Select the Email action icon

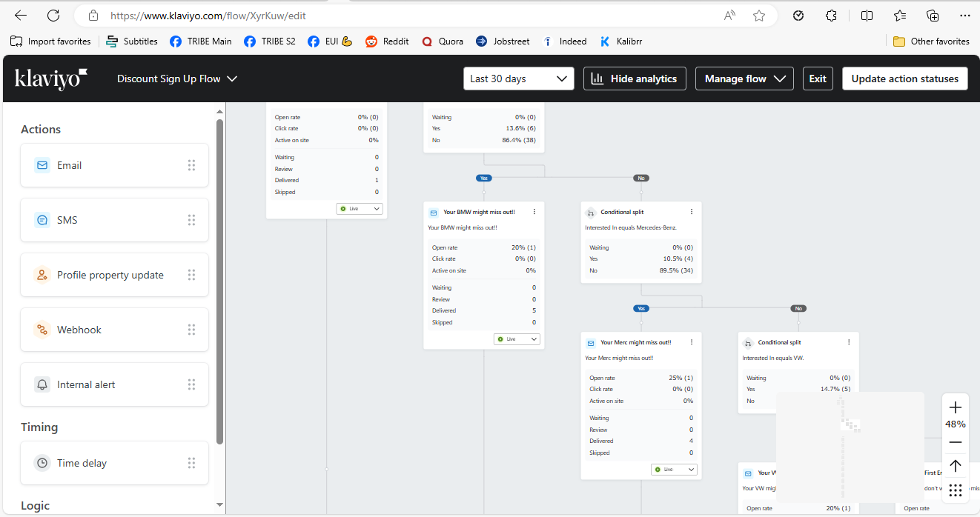click(x=42, y=165)
